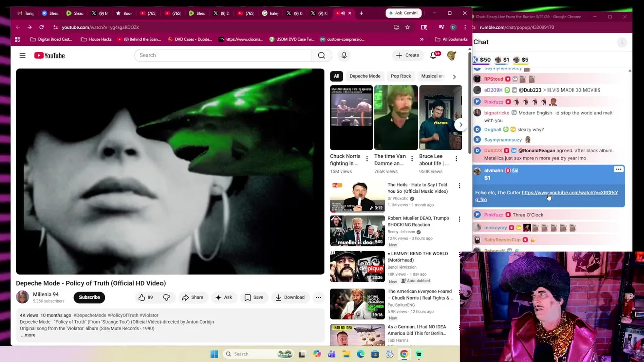Click the YouTube search input field
This screenshot has width=644, height=362.
coord(223,55)
